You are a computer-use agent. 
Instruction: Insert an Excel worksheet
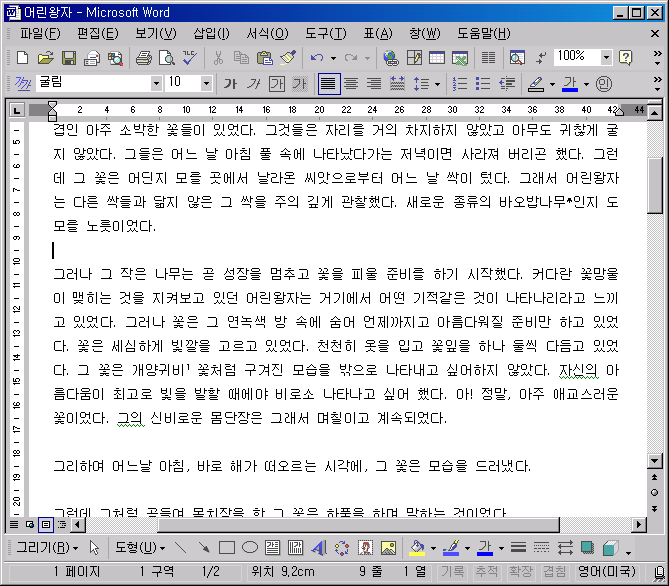click(x=460, y=58)
